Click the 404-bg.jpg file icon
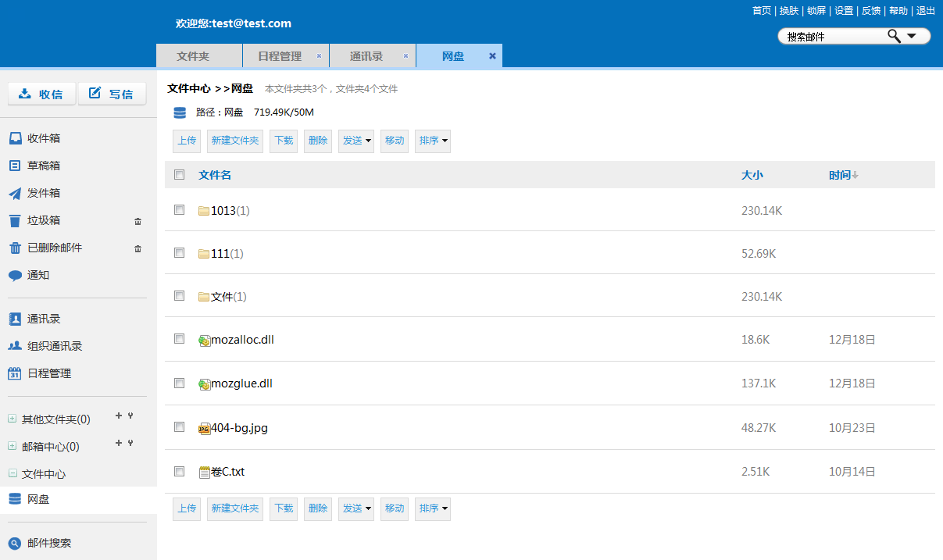Image resolution: width=943 pixels, height=560 pixels. point(204,428)
